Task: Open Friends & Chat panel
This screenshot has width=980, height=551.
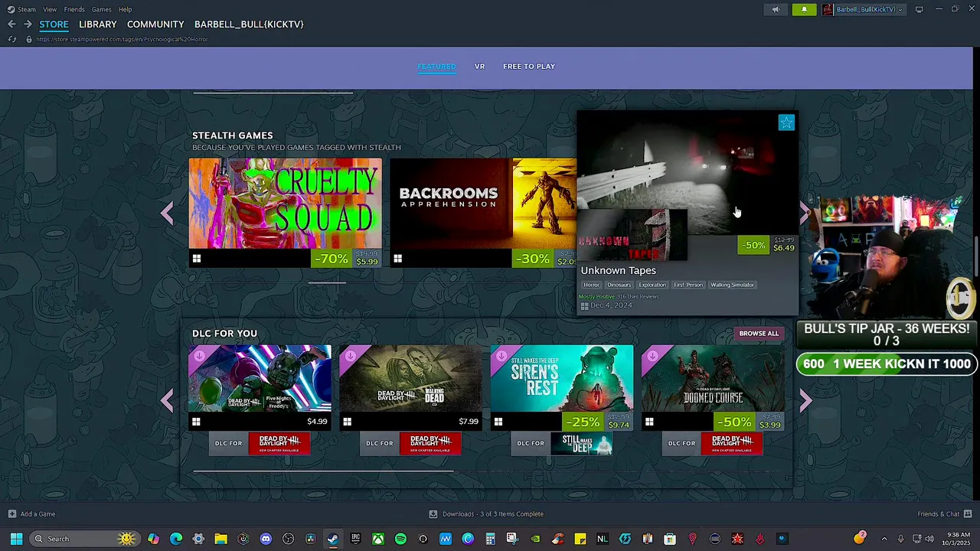Action: 945,514
